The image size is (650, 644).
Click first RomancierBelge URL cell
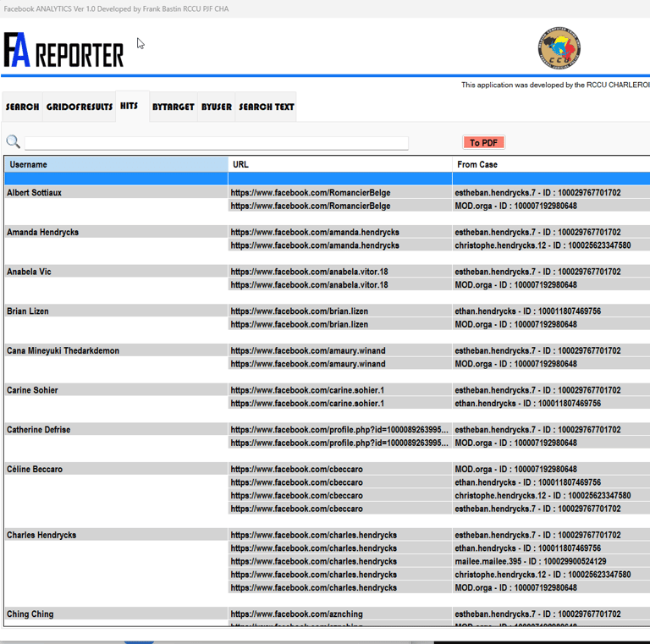click(x=340, y=193)
